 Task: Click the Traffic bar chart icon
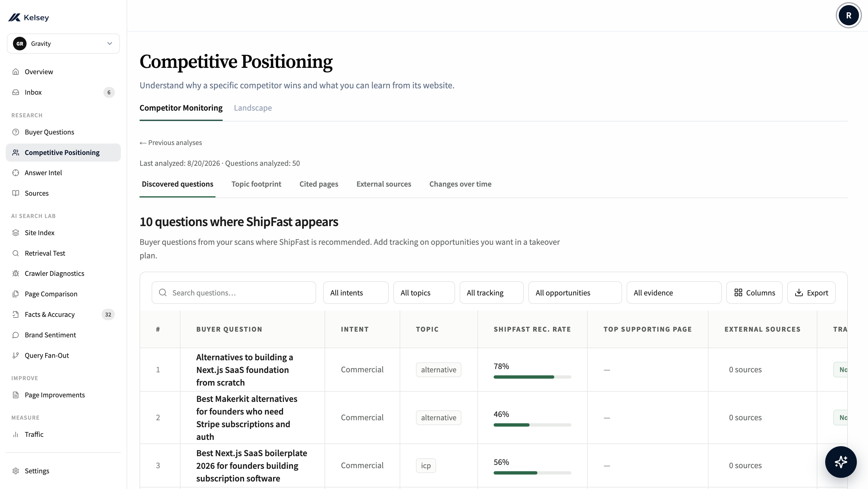[x=15, y=435]
